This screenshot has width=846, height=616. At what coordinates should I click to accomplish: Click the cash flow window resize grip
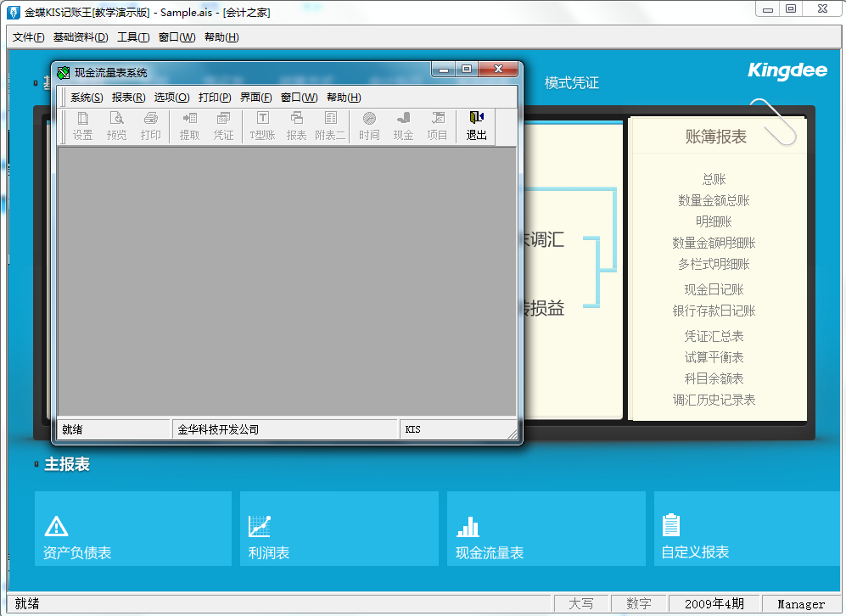point(512,434)
